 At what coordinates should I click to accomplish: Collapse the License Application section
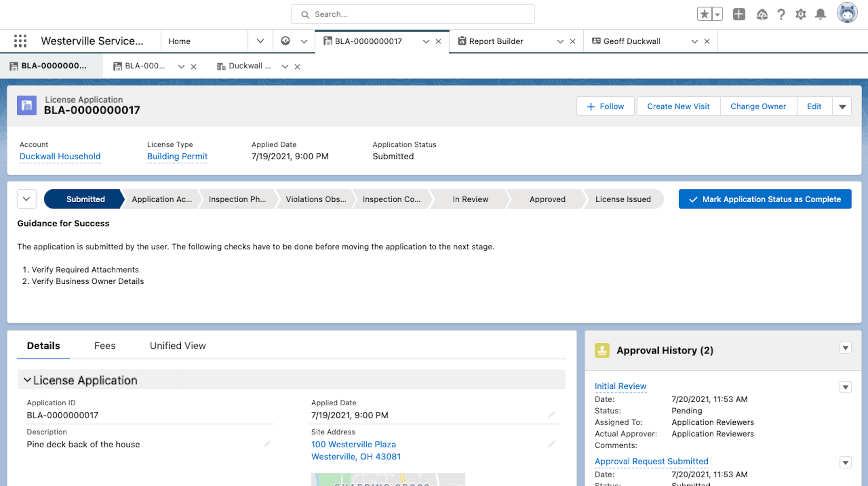(27, 380)
